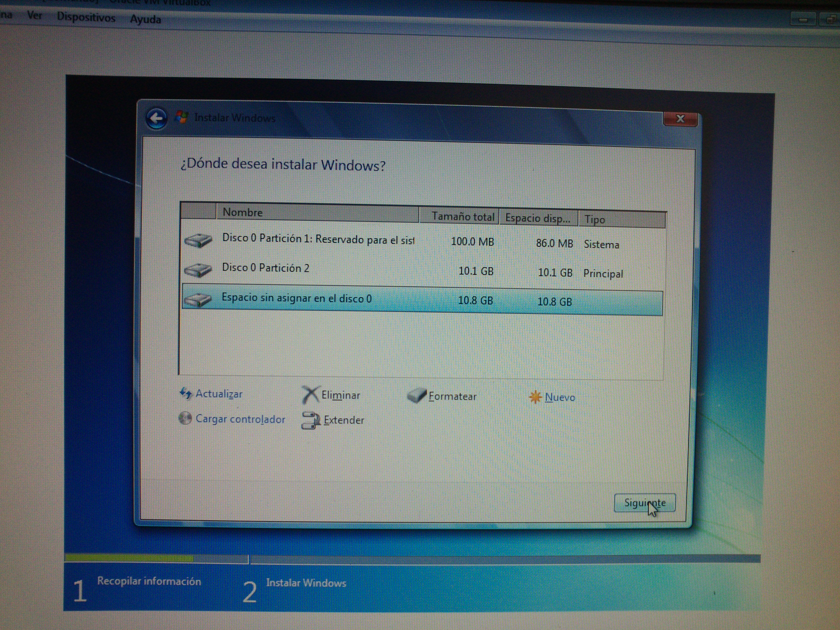
Task: Click the Nuevo link text
Action: coord(559,398)
